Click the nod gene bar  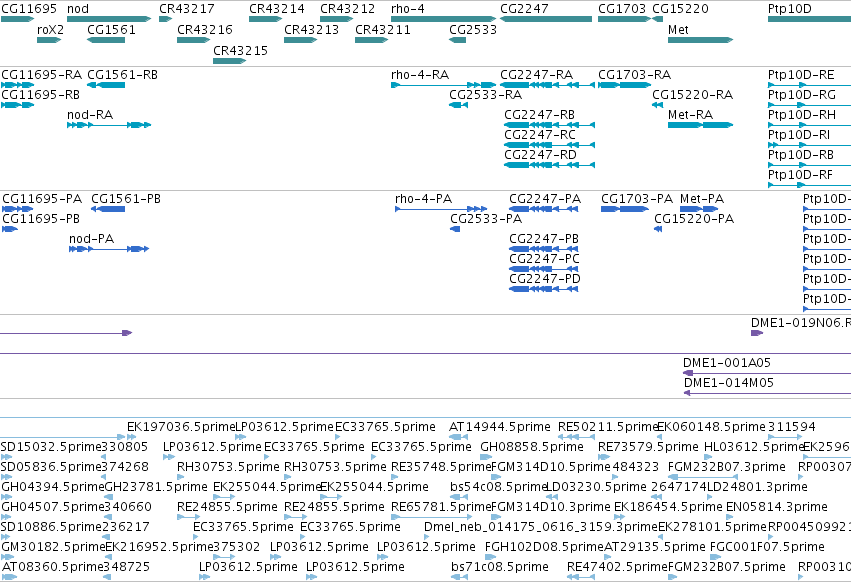109,19
